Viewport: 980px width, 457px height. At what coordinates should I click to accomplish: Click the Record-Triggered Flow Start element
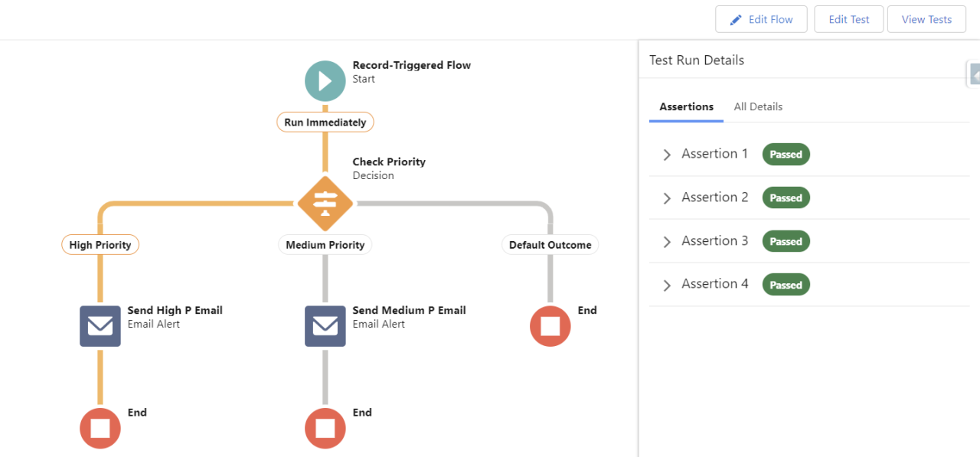(325, 80)
